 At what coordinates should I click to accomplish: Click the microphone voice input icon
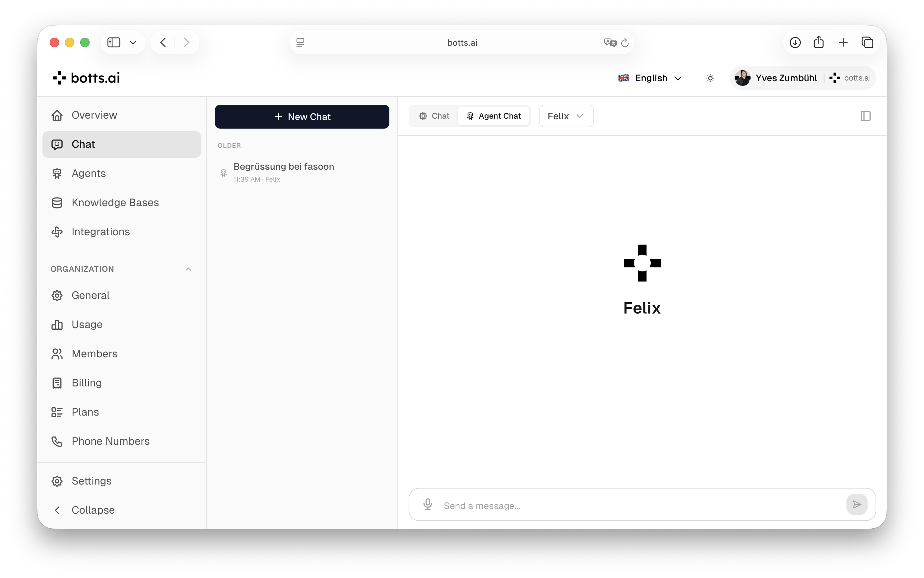point(428,505)
